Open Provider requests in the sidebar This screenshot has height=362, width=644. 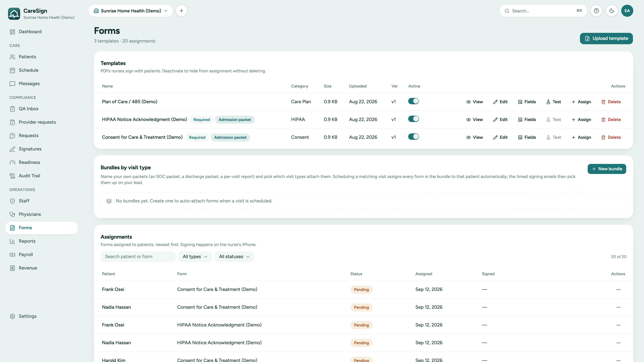[41, 122]
